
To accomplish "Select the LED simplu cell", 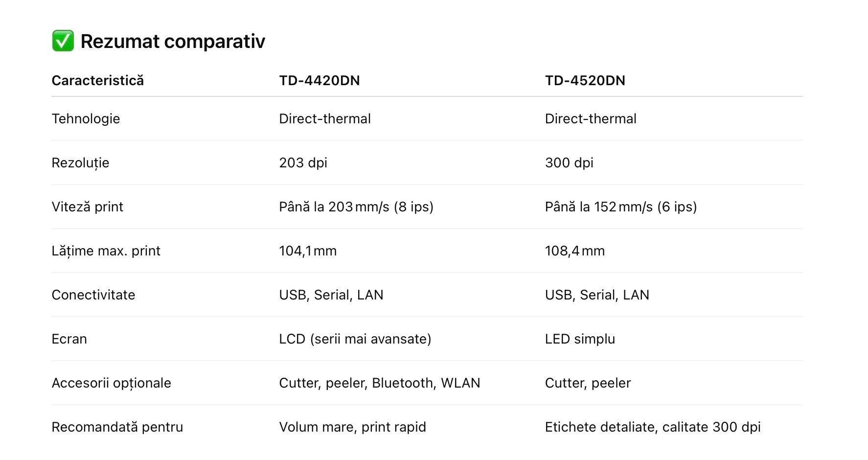I will [x=580, y=339].
